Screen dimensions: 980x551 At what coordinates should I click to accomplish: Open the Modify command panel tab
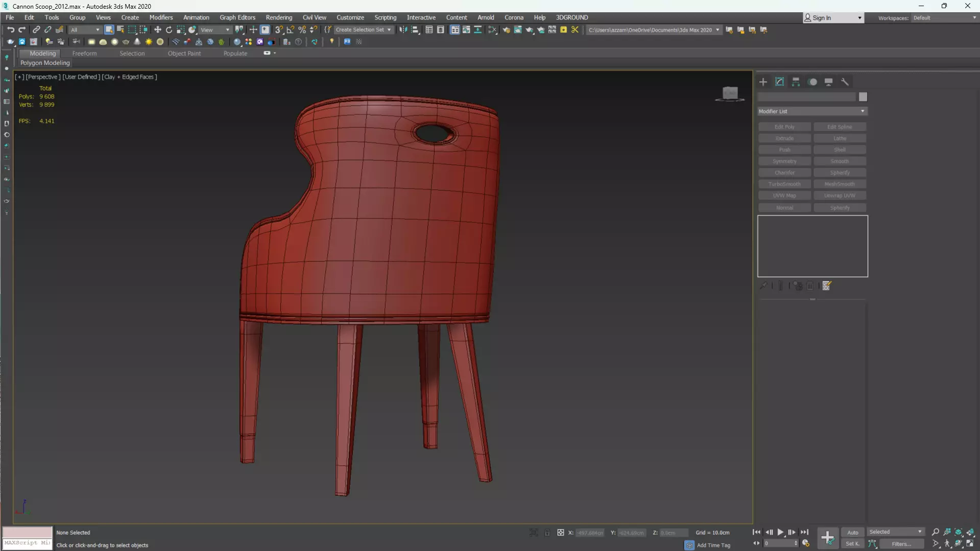click(x=779, y=82)
